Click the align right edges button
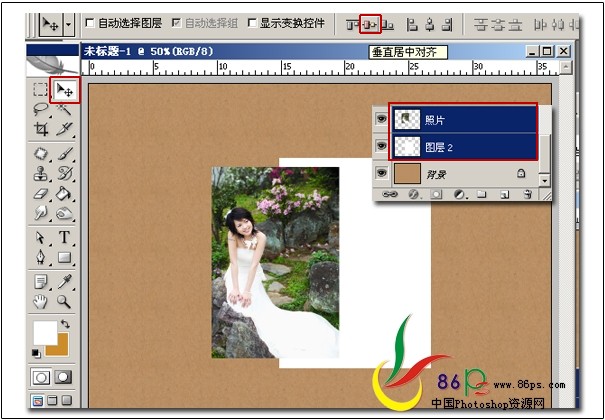605x420 pixels. [x=447, y=25]
